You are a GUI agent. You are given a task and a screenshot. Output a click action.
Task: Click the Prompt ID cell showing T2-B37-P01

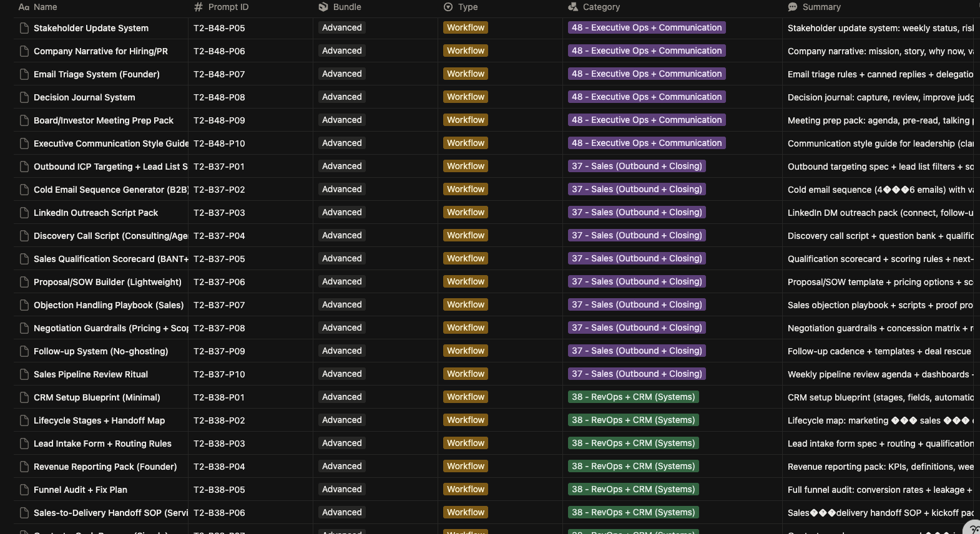(219, 167)
